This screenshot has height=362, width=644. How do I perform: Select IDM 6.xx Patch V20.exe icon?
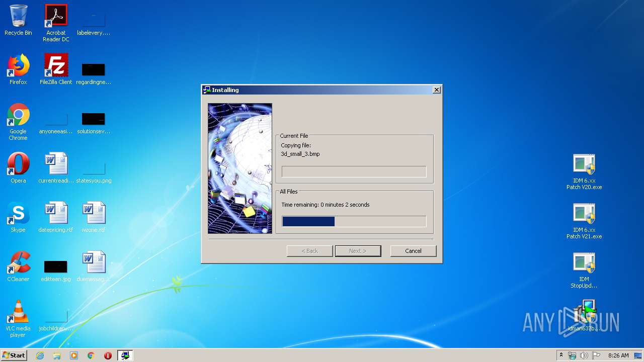(x=584, y=171)
